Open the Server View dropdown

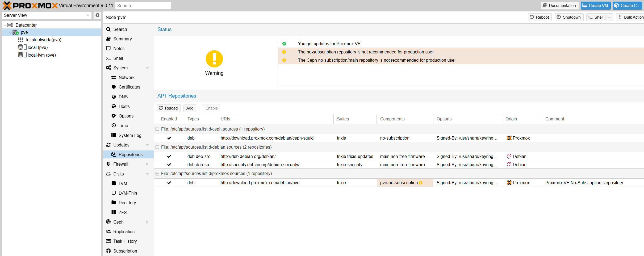pos(88,15)
